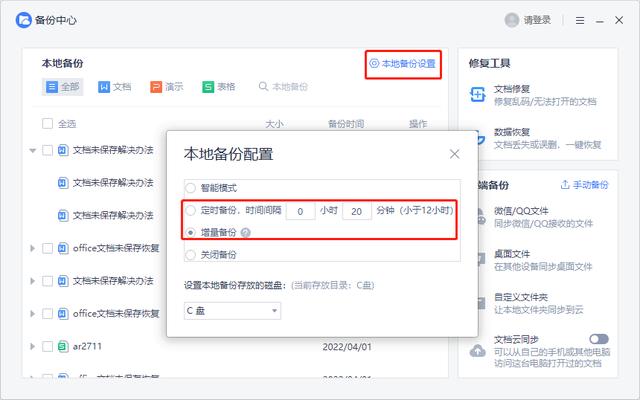The image size is (640, 400).
Task: Click the spreadsheet icon of ar2711
Action: (x=63, y=347)
